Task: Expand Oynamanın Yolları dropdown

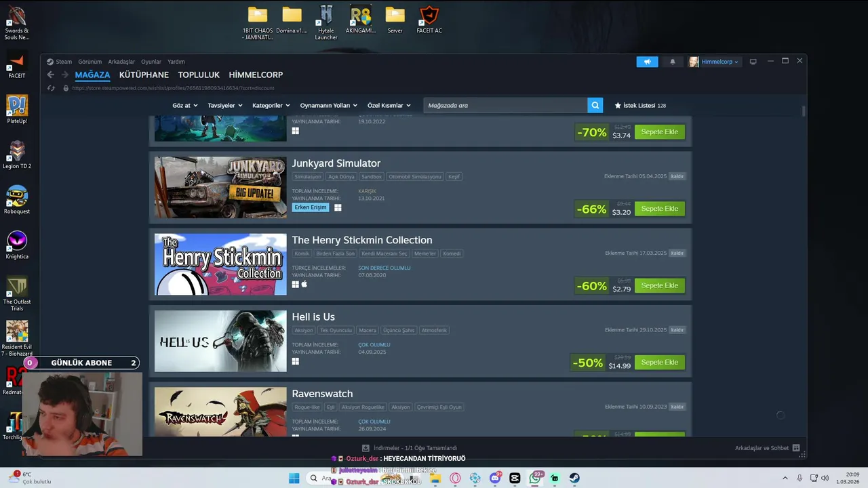Action: point(329,106)
